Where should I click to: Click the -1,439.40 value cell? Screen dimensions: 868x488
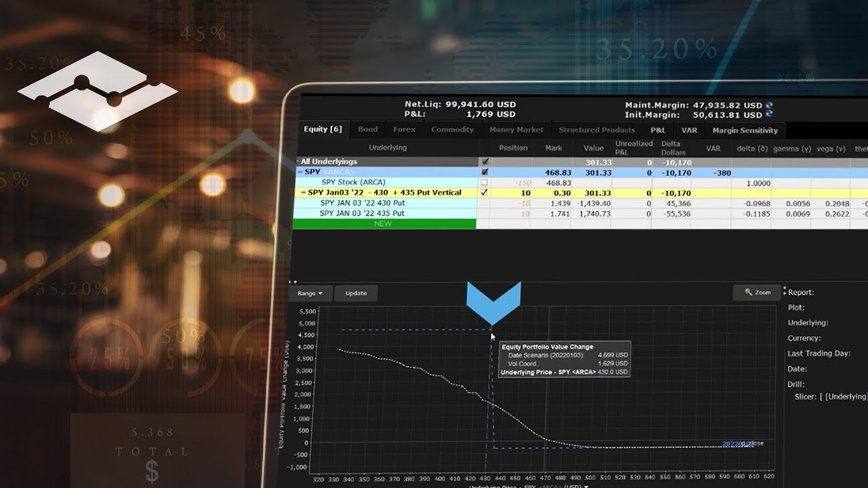tap(593, 203)
